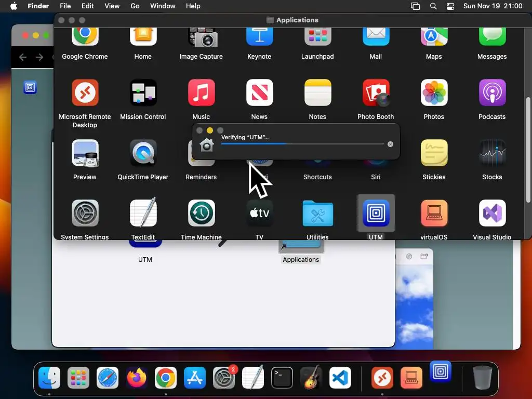
Task: Select the Messages app icon
Action: [x=492, y=37]
